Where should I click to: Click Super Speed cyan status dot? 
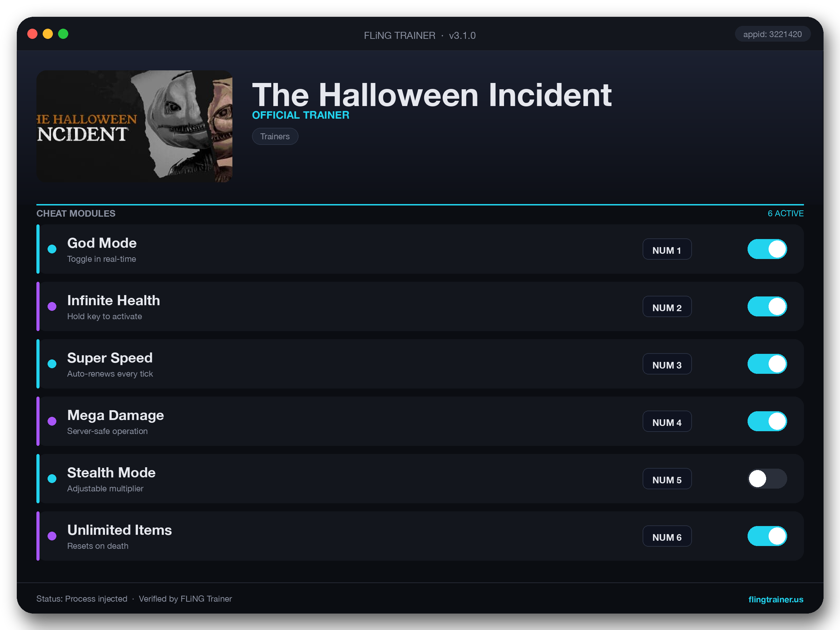52,364
